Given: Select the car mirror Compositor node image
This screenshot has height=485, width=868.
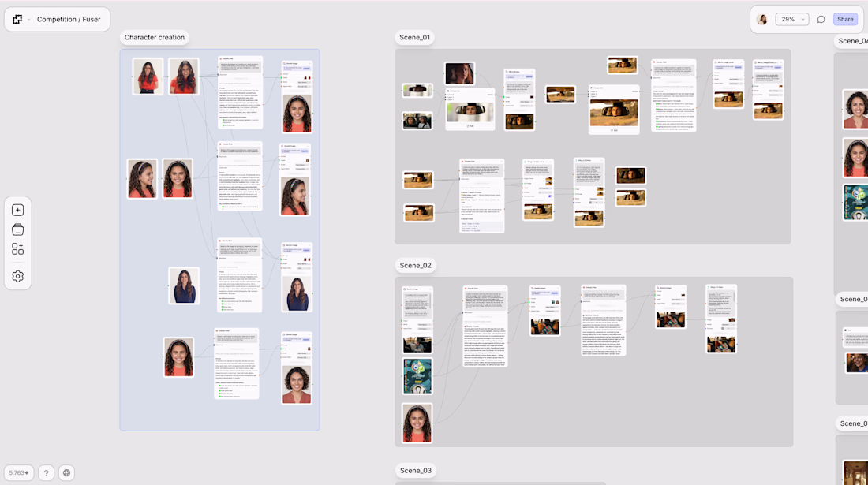Looking at the screenshot, I should 470,112.
